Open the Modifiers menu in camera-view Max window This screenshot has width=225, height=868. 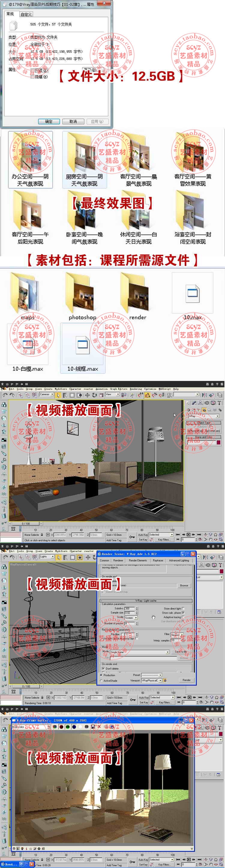[61, 388]
